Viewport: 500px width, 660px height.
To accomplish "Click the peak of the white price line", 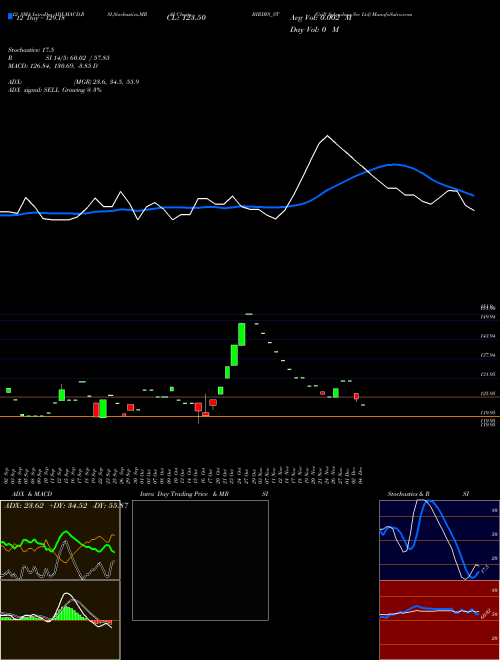I will tap(327, 136).
